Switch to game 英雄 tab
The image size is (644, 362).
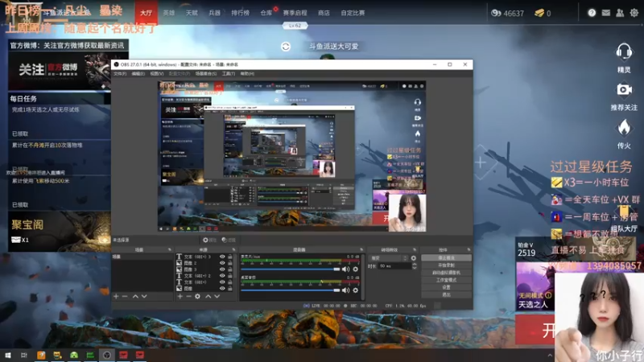click(x=169, y=13)
